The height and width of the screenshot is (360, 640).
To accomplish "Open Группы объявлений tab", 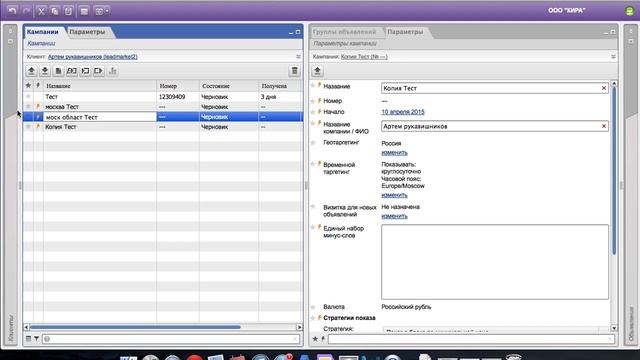I will point(344,32).
